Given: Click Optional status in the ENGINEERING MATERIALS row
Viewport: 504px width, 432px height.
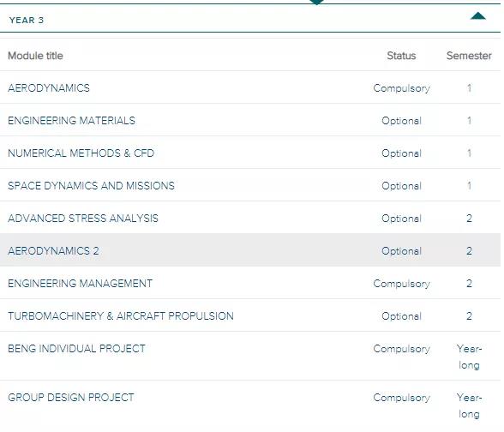Looking at the screenshot, I should click(x=401, y=121).
